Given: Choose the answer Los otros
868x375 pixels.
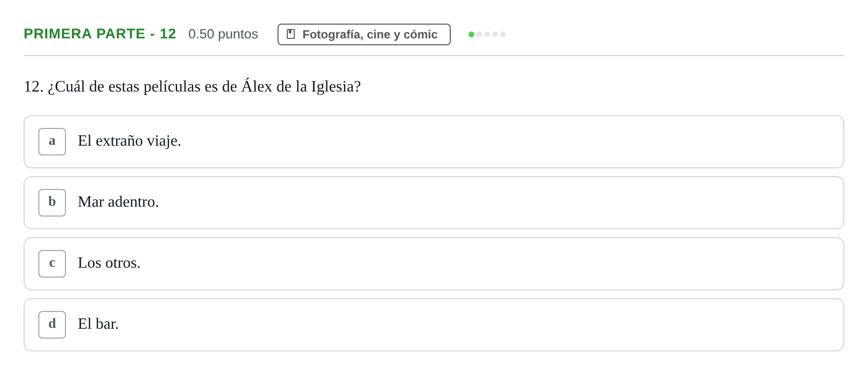Looking at the screenshot, I should [x=434, y=264].
